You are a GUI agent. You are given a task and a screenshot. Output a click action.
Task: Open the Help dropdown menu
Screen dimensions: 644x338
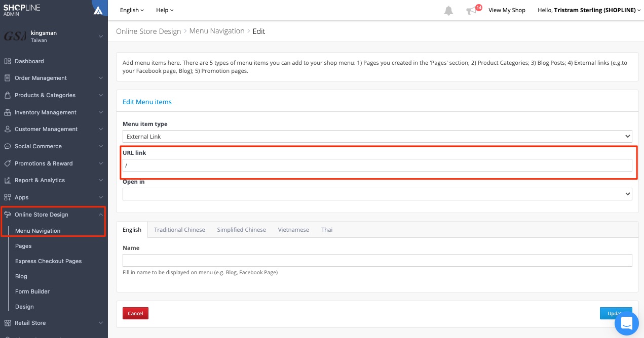tap(165, 10)
